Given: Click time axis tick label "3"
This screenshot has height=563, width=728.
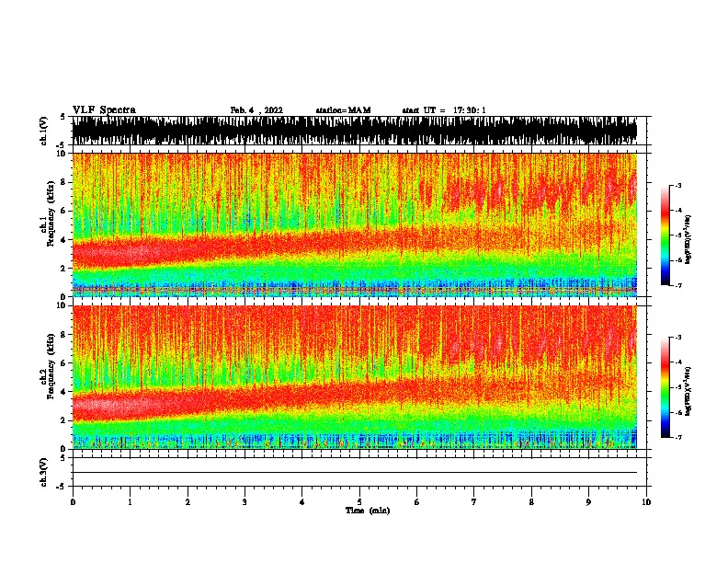Looking at the screenshot, I should tap(245, 502).
